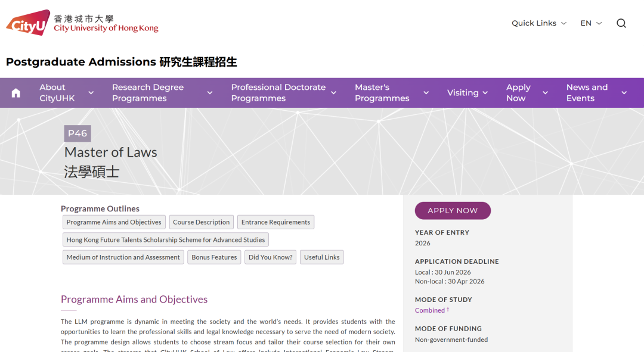Click the APPLY NOW button
This screenshot has height=352, width=644.
tap(453, 210)
